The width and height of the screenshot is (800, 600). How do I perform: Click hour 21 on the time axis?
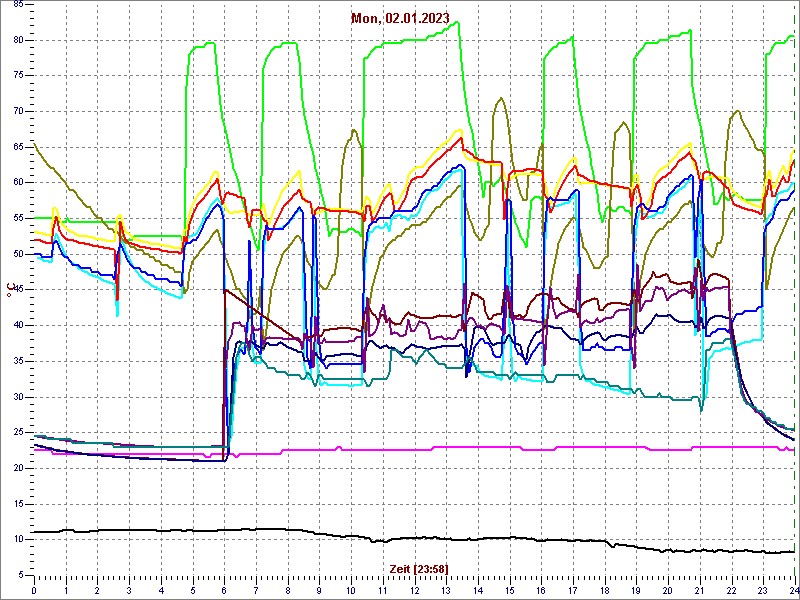[x=700, y=590]
